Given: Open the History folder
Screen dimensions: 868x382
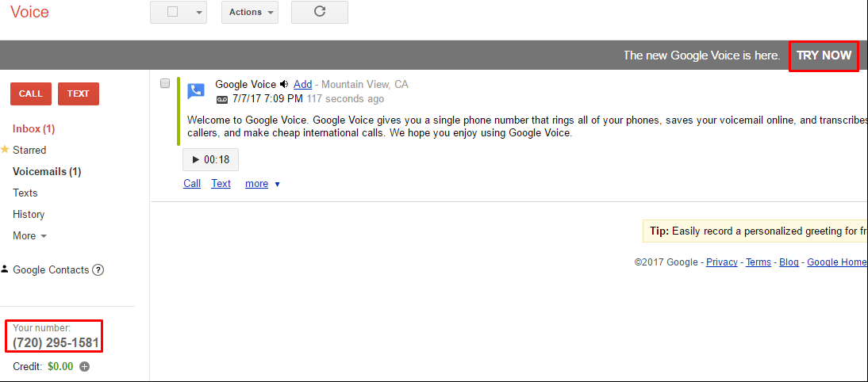Looking at the screenshot, I should point(29,215).
